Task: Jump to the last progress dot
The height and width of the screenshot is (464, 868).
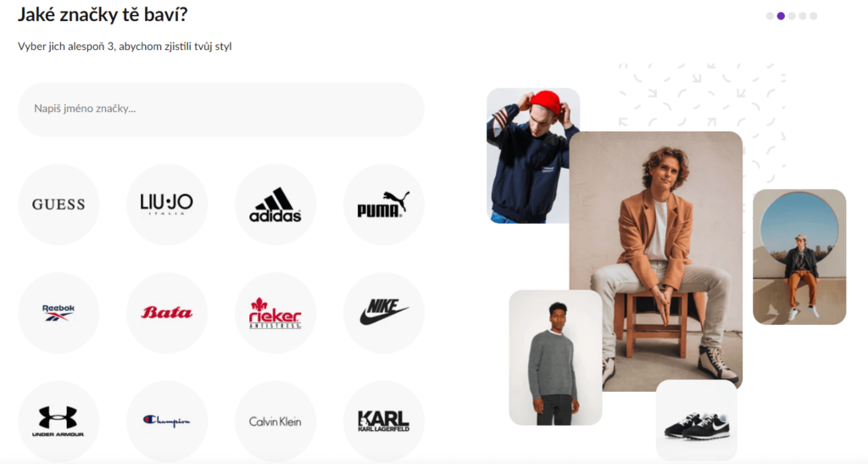Action: [813, 16]
